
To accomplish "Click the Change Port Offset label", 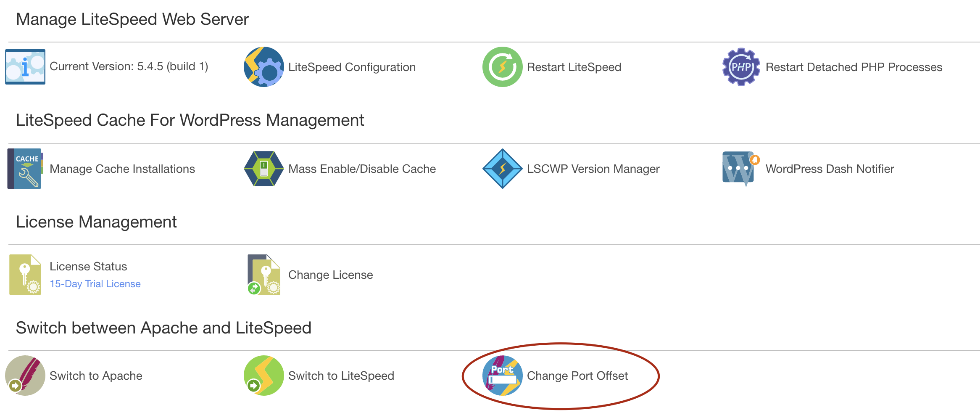I will pos(577,376).
